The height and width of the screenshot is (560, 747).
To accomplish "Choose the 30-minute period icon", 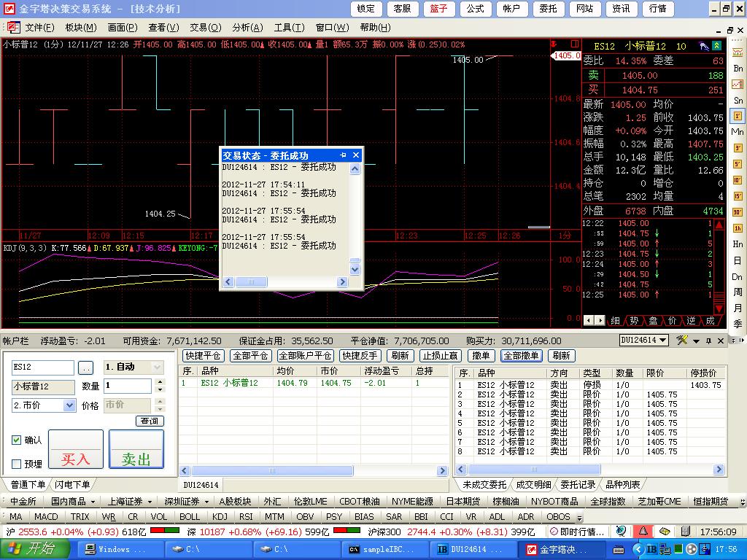I will [x=738, y=212].
